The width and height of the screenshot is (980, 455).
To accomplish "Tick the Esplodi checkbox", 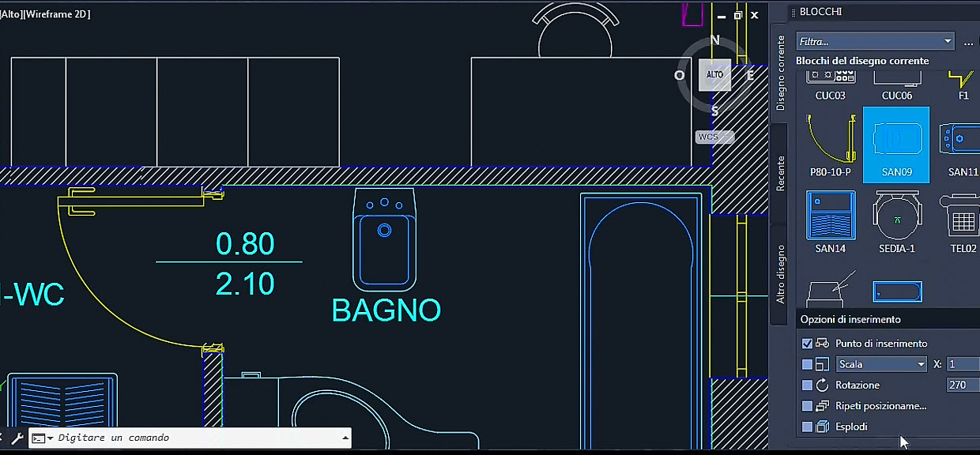I will pyautogui.click(x=807, y=427).
